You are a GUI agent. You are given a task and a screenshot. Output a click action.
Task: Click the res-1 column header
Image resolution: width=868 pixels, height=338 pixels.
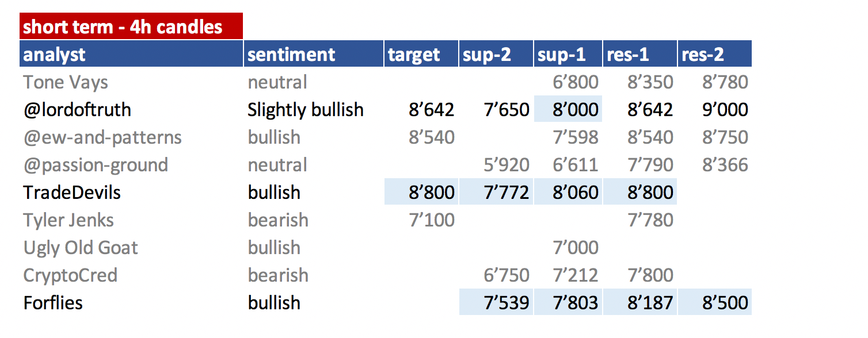[640, 54]
